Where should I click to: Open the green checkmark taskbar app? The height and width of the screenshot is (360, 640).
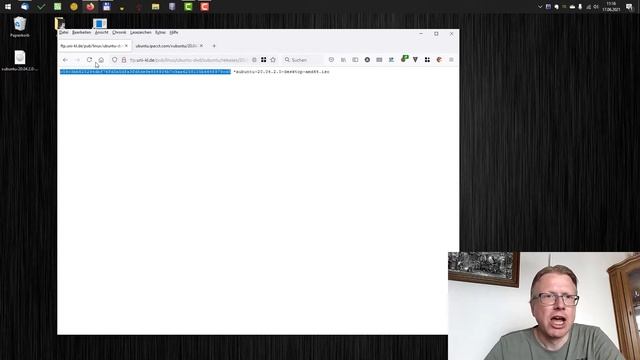[41, 7]
